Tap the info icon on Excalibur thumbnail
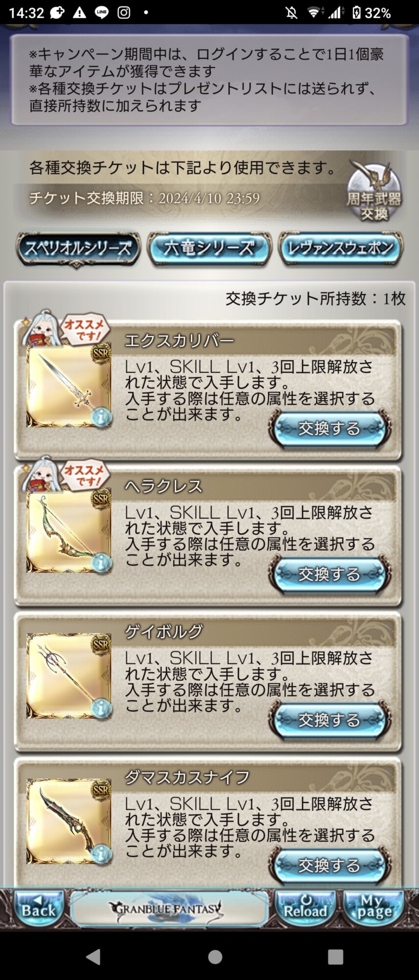The height and width of the screenshot is (980, 419). [101, 418]
